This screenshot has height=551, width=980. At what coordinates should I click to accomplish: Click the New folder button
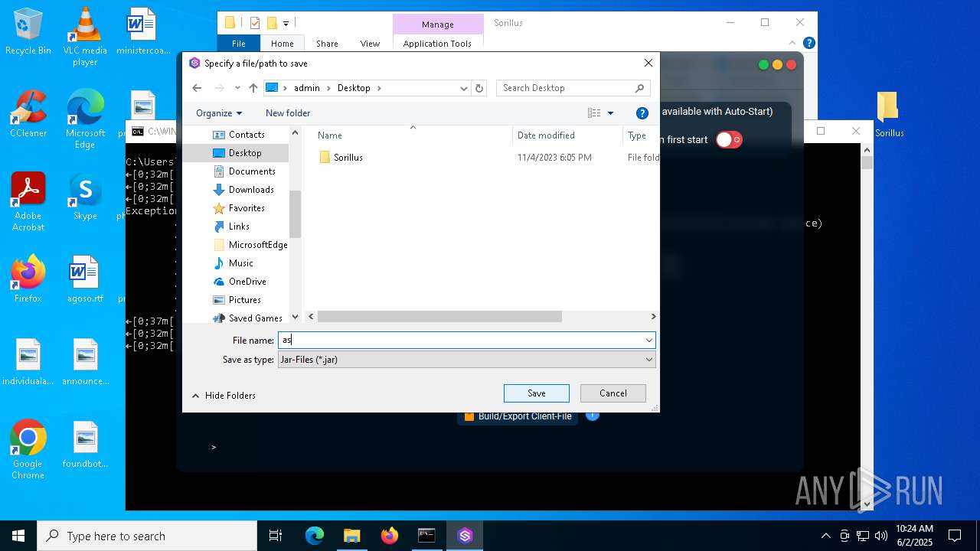click(288, 113)
